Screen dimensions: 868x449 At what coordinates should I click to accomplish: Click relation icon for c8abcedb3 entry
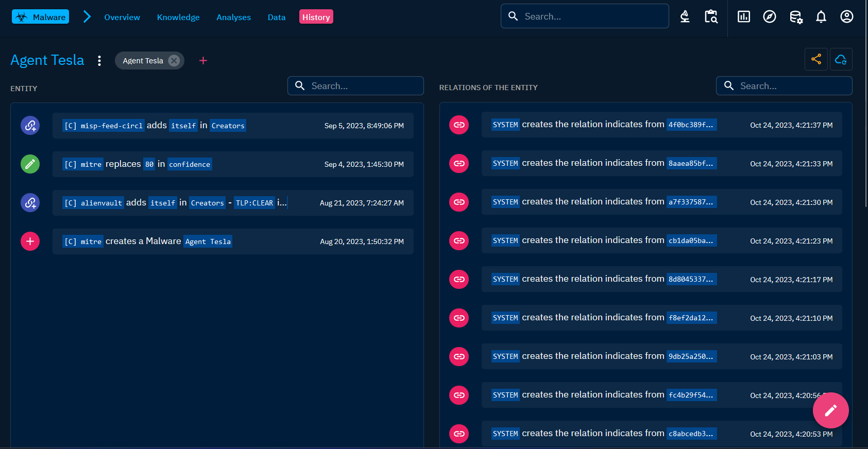459,434
